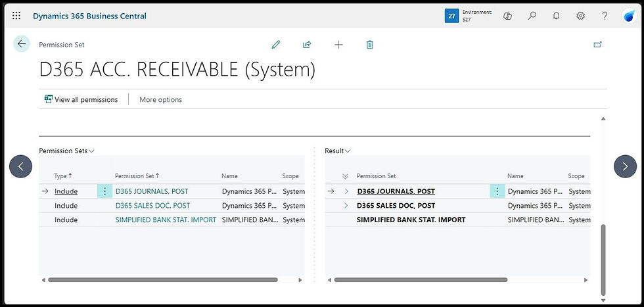
Task: Select SIMPLIFIED BANK STAT. IMPORT in Result list
Action: pos(411,220)
